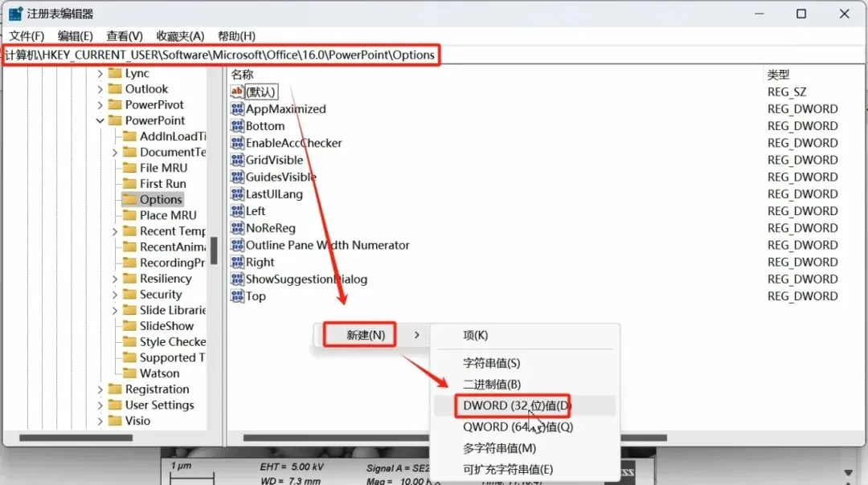Select the Right value icon

click(x=237, y=262)
